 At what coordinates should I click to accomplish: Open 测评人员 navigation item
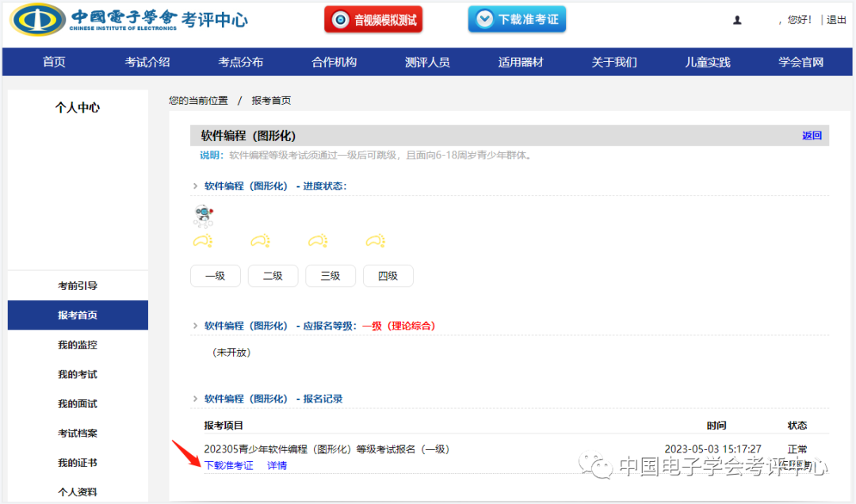[x=427, y=62]
